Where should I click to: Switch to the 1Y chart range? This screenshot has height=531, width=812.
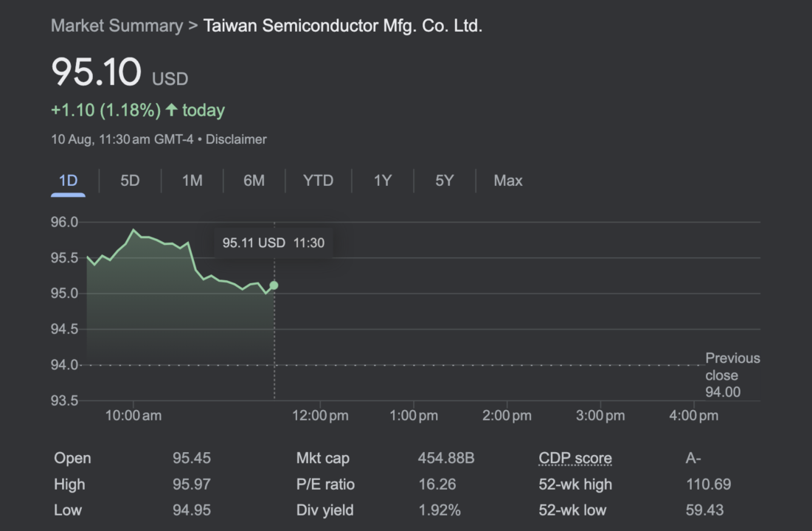point(383,181)
